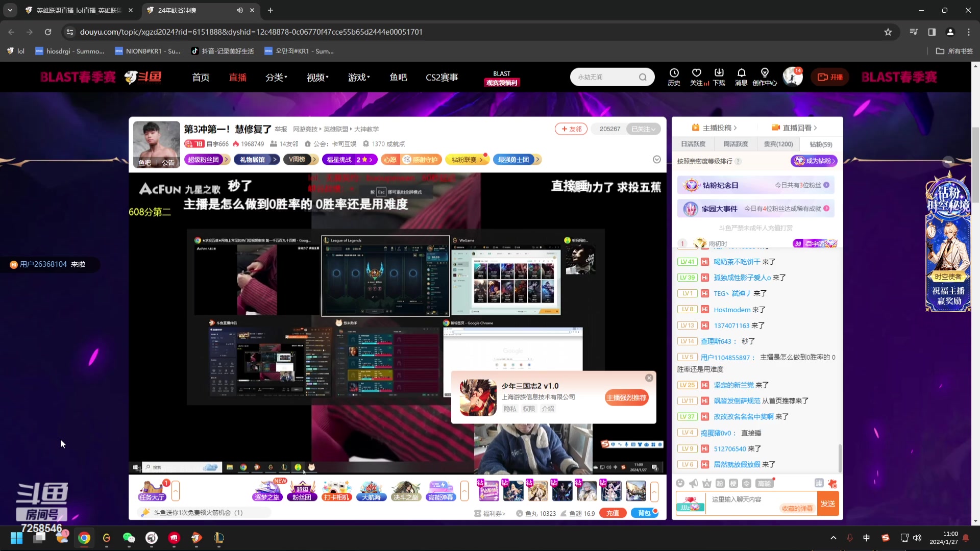The width and height of the screenshot is (980, 551).
Task: Open the 逐梦之旅 activity icon
Action: coord(267,491)
